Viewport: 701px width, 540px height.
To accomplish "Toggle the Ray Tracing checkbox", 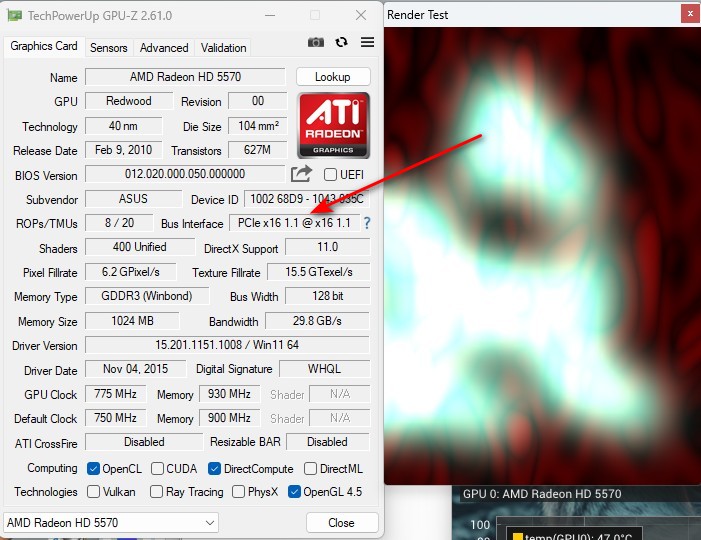I will (x=156, y=492).
